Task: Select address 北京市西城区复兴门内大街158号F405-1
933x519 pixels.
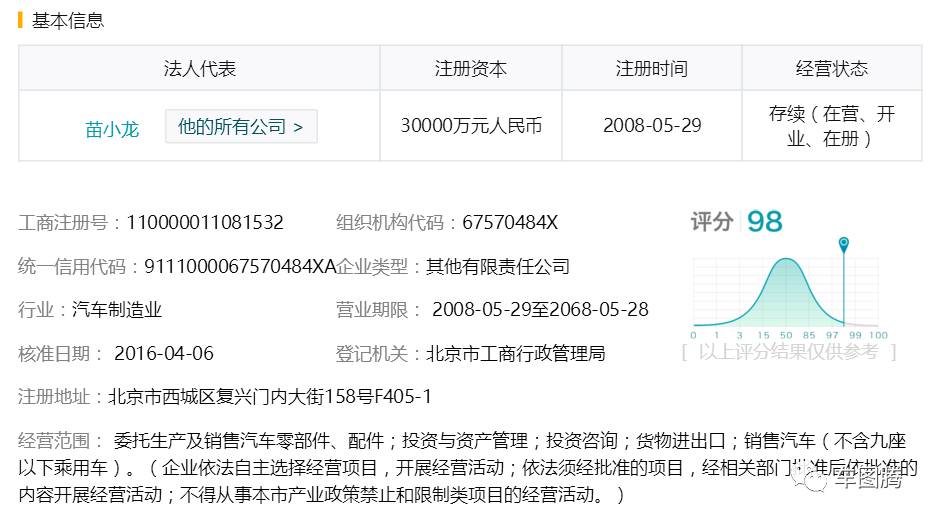Action: point(270,396)
